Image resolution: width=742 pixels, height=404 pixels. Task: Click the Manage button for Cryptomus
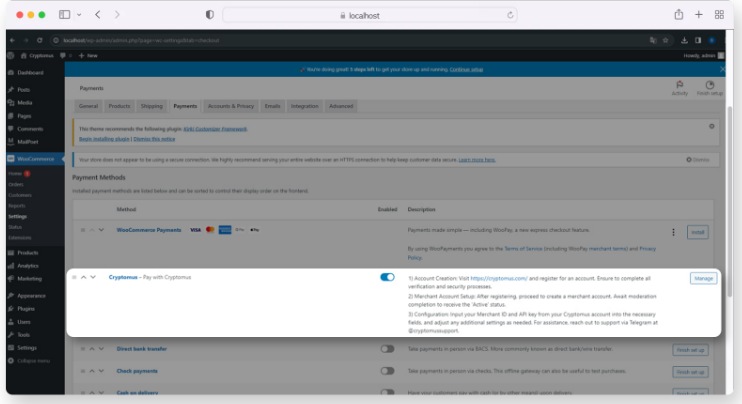[x=703, y=277]
